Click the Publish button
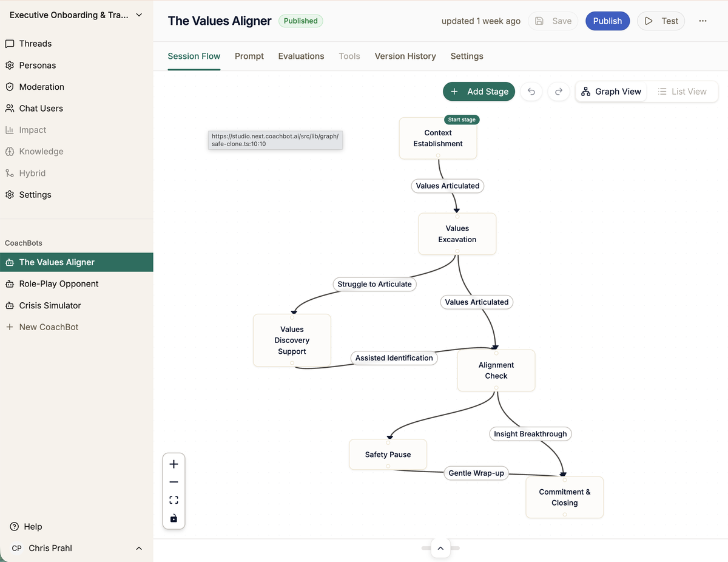The image size is (728, 562). pyautogui.click(x=607, y=21)
